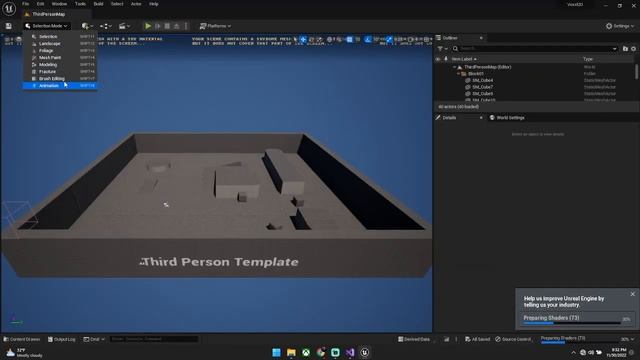Open the quick add content dropdown
The height and width of the screenshot is (360, 640).
pos(87,26)
